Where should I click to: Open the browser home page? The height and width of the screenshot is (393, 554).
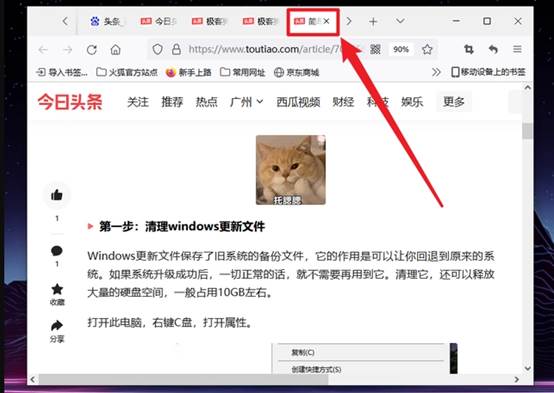[116, 49]
